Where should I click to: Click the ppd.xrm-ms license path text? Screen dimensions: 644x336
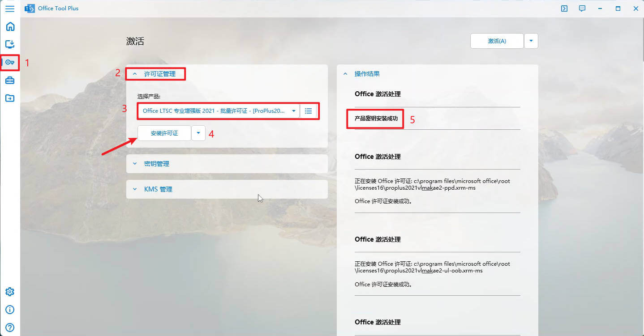click(432, 184)
